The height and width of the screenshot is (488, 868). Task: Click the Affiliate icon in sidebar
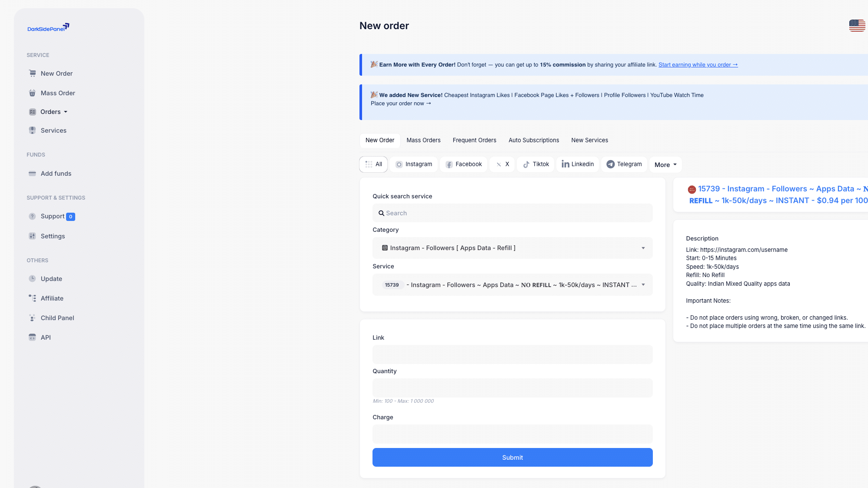[x=32, y=298]
